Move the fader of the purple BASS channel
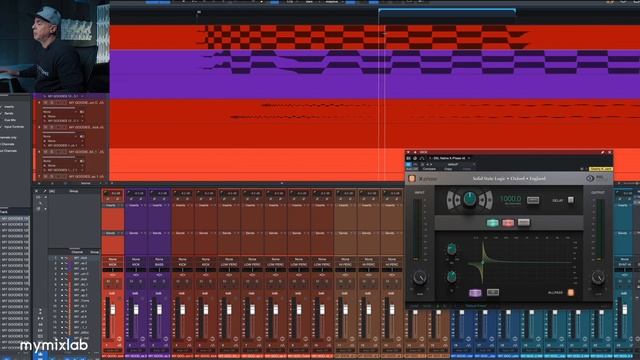 [x=160, y=310]
